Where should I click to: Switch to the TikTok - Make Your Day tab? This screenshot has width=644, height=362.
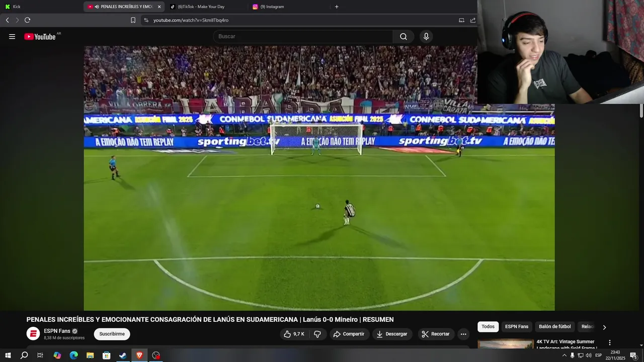pyautogui.click(x=206, y=7)
